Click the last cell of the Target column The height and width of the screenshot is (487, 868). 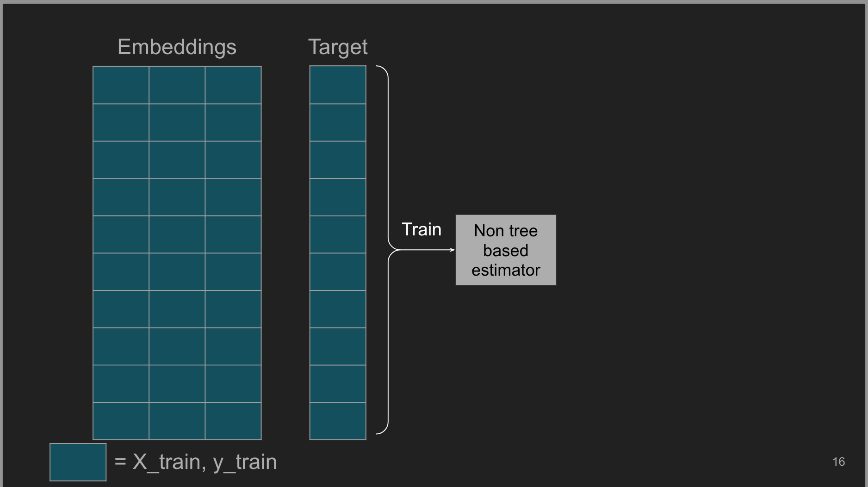tap(338, 421)
